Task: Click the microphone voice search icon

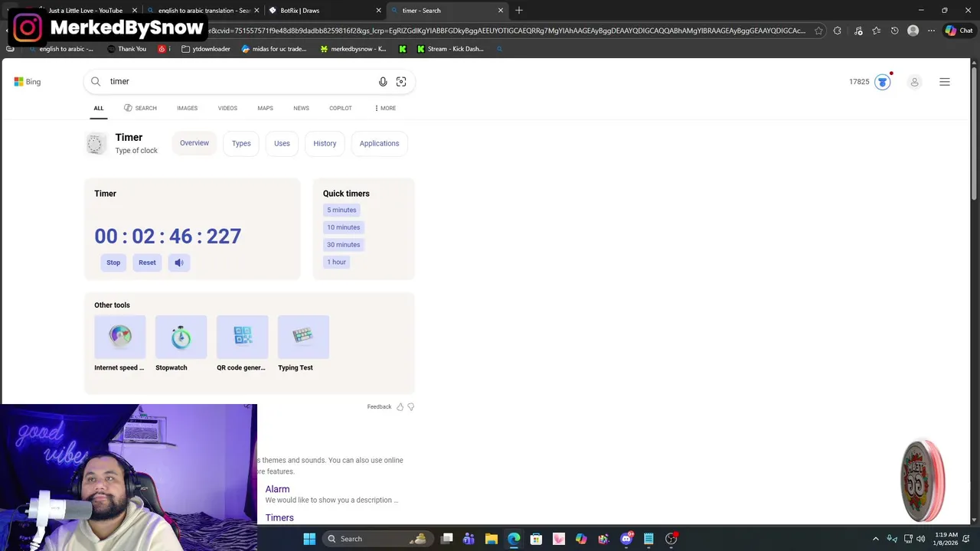Action: 383,82
